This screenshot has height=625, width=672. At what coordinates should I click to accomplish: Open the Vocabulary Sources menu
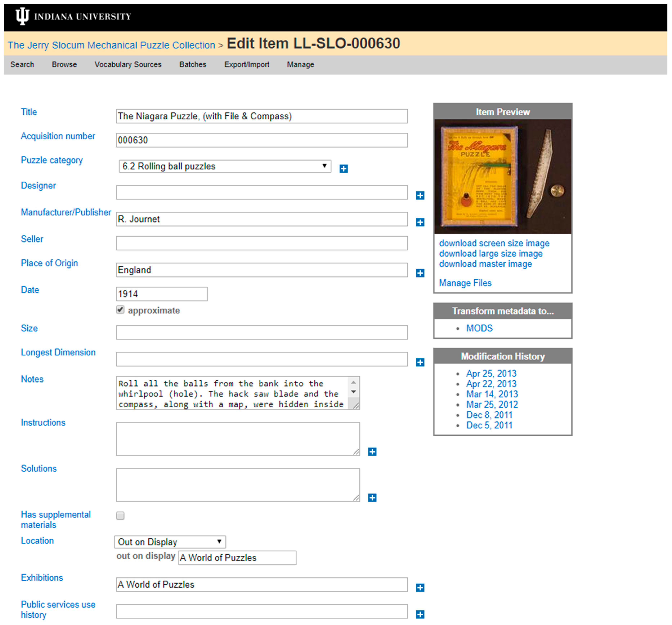[x=128, y=64]
